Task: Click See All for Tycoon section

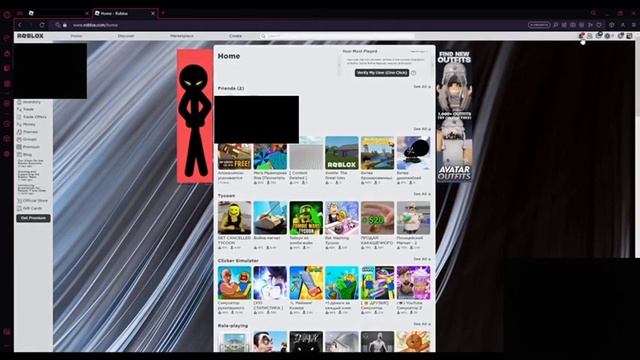Action: (x=422, y=194)
